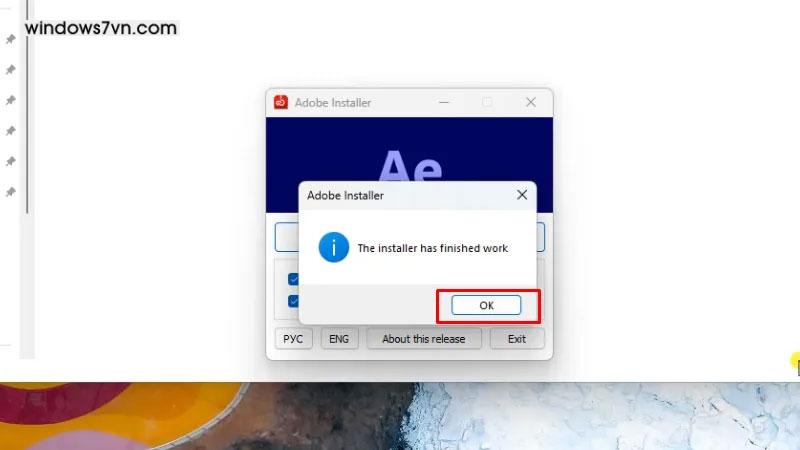This screenshot has width=800, height=450.
Task: Close the Adobe Installer message dialog
Action: click(x=521, y=195)
